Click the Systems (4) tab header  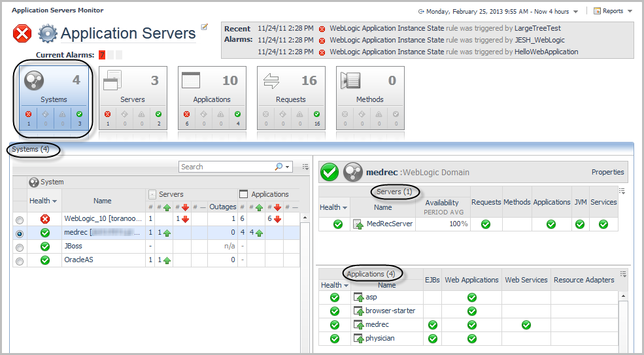[31, 149]
